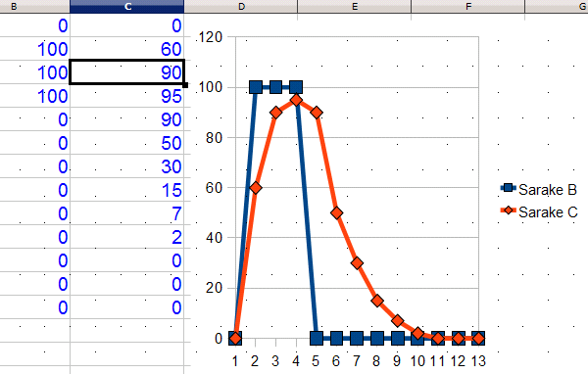Select column C header
588x374 pixels.
tap(126, 7)
